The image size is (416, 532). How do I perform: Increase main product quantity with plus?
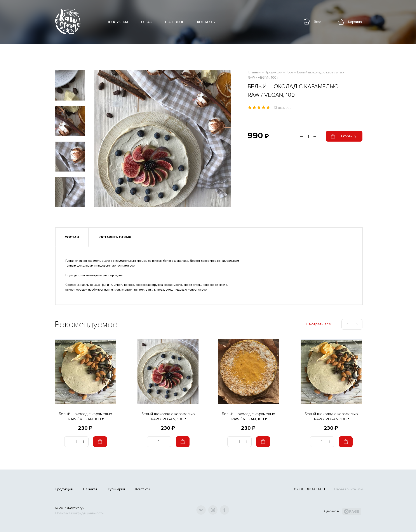pos(315,136)
